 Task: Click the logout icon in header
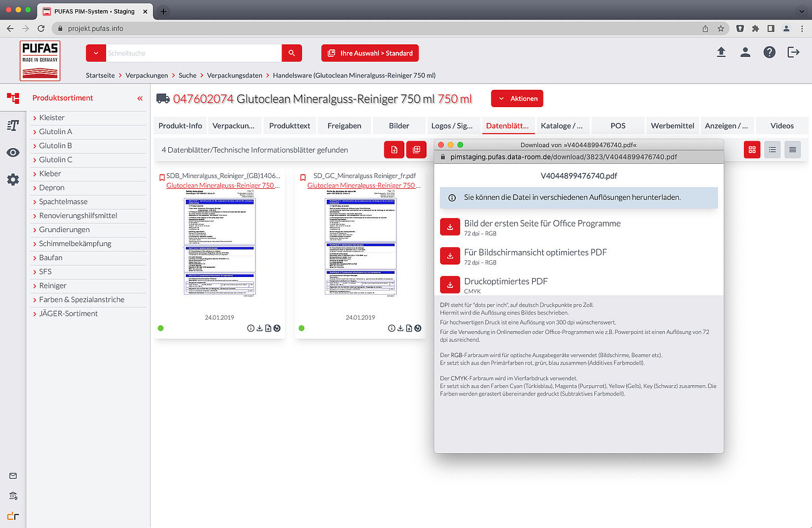coord(794,52)
